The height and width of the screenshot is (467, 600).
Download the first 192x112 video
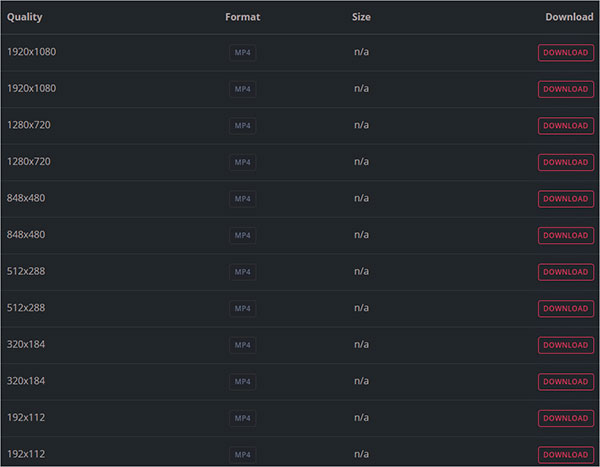click(x=565, y=418)
